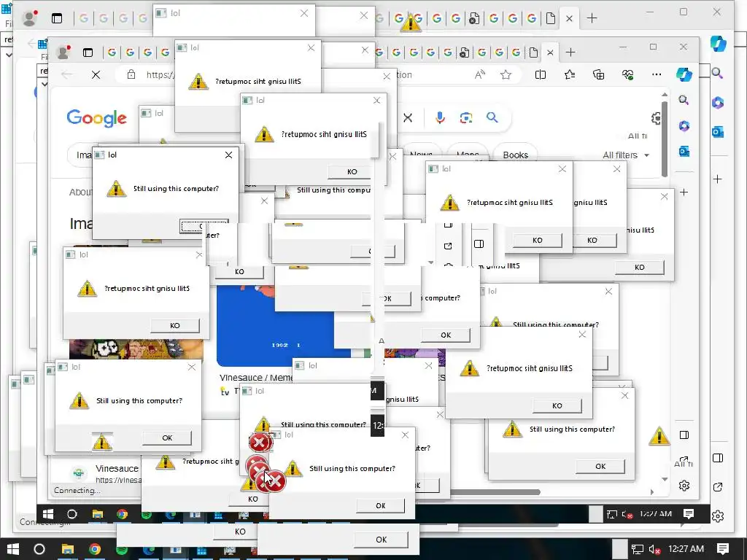Click OK on dialog overlapping the outer taskbar
This screenshot has width=747, height=560.
[x=381, y=540]
